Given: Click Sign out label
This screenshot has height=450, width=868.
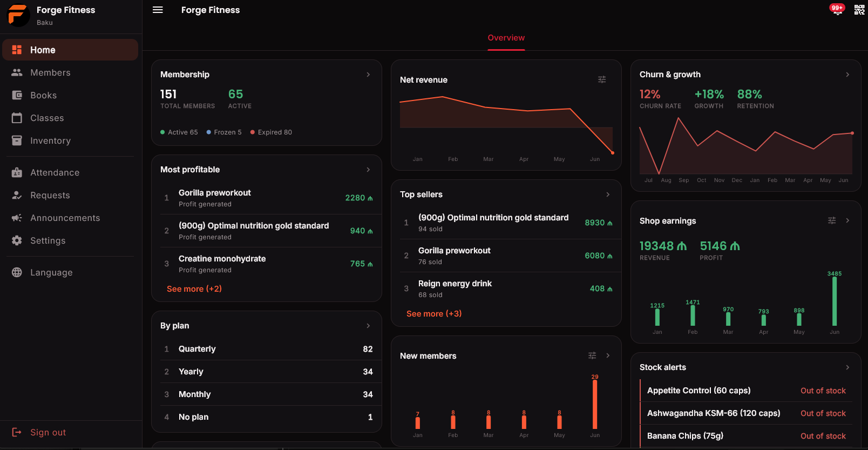Looking at the screenshot, I should (48, 432).
